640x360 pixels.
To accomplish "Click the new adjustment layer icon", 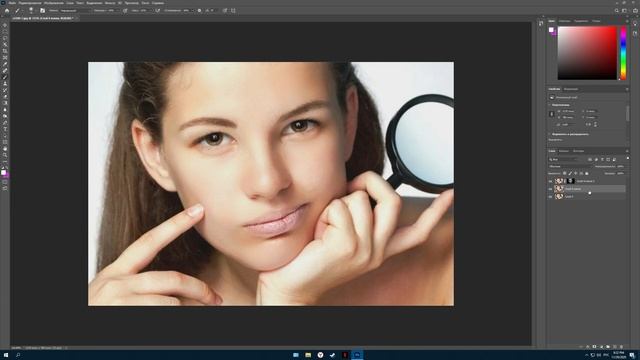I will [601, 347].
